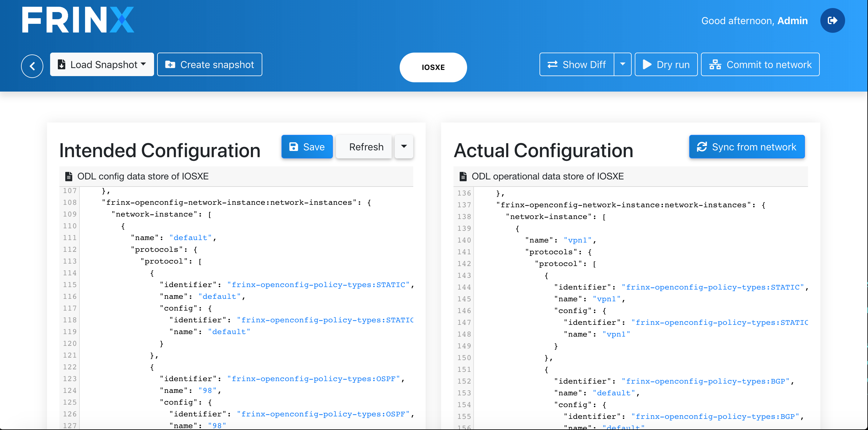Click file icon by ODL config data store

(x=69, y=176)
